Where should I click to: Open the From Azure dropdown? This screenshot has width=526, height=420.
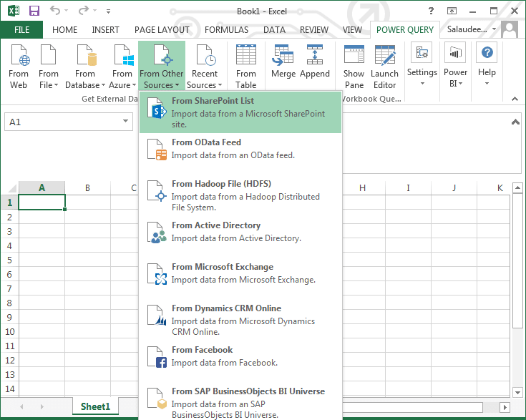click(122, 67)
